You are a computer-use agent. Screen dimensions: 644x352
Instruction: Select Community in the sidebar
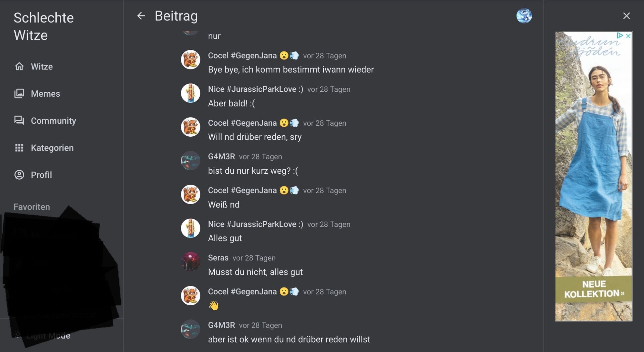pos(53,121)
